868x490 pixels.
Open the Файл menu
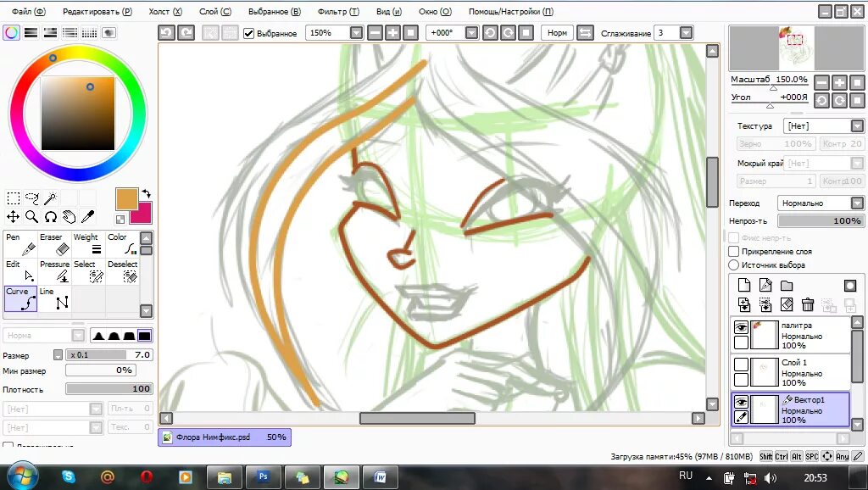click(x=28, y=12)
